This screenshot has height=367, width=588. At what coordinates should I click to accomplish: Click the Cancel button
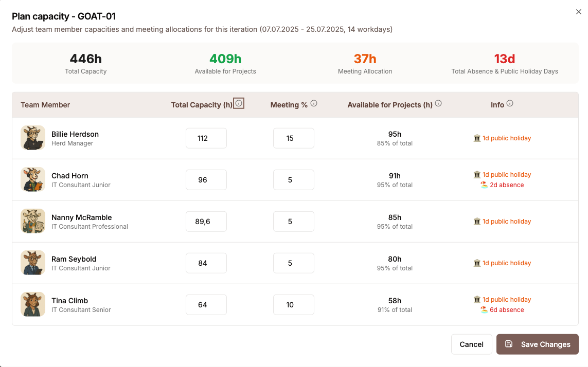(471, 344)
